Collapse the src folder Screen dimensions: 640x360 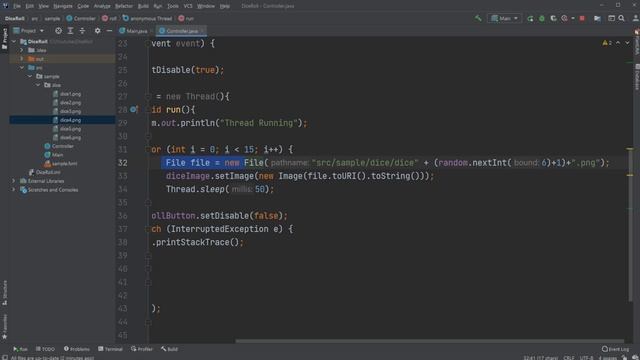[x=22, y=68]
